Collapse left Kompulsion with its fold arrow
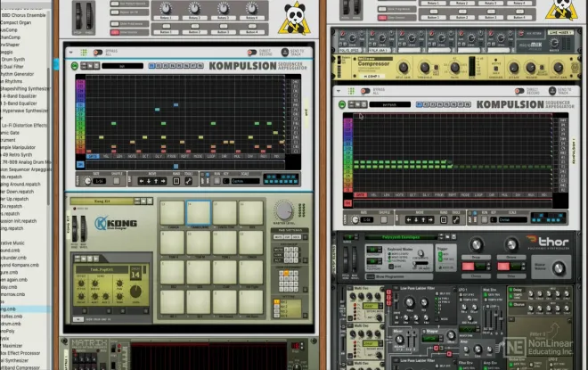This screenshot has width=588, height=370. 71,53
